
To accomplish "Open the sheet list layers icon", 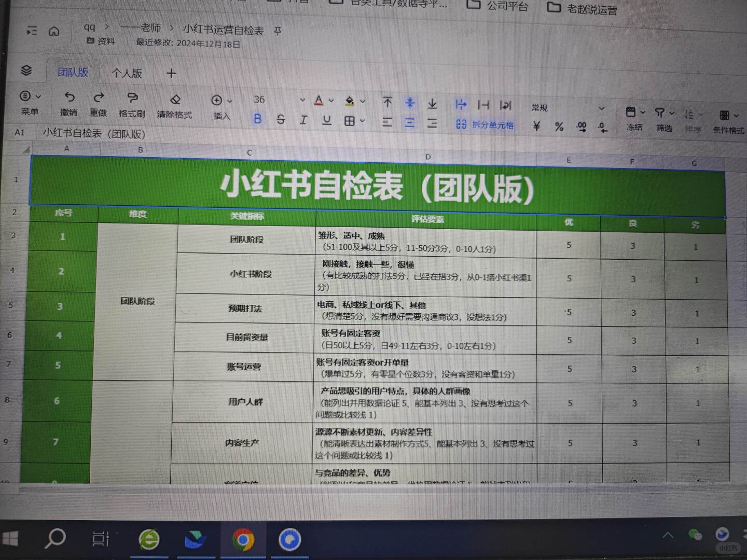I will [x=26, y=71].
